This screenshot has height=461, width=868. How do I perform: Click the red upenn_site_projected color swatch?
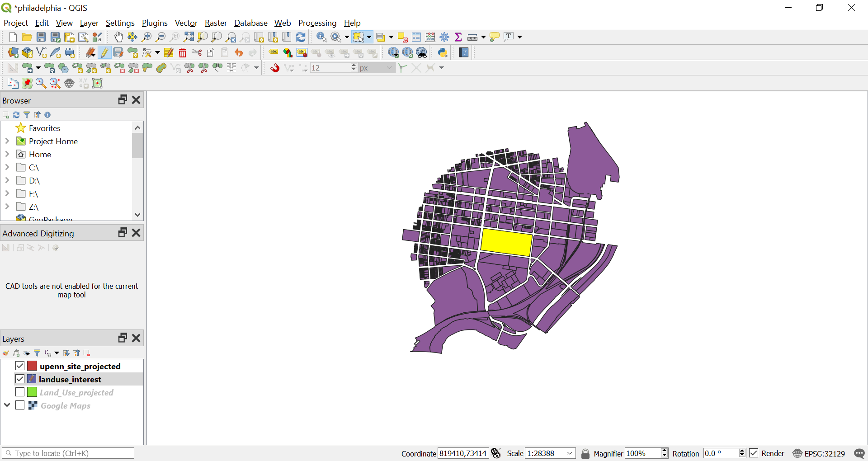[32, 366]
